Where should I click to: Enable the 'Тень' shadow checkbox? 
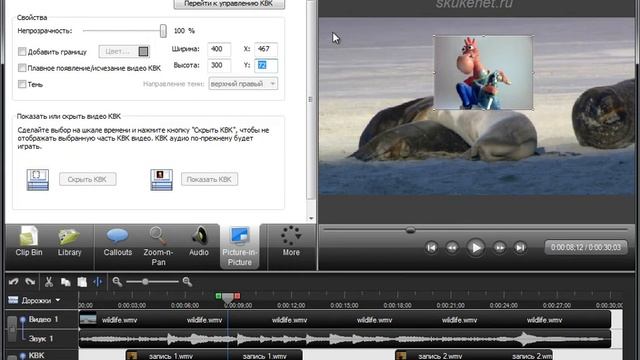coord(22,84)
